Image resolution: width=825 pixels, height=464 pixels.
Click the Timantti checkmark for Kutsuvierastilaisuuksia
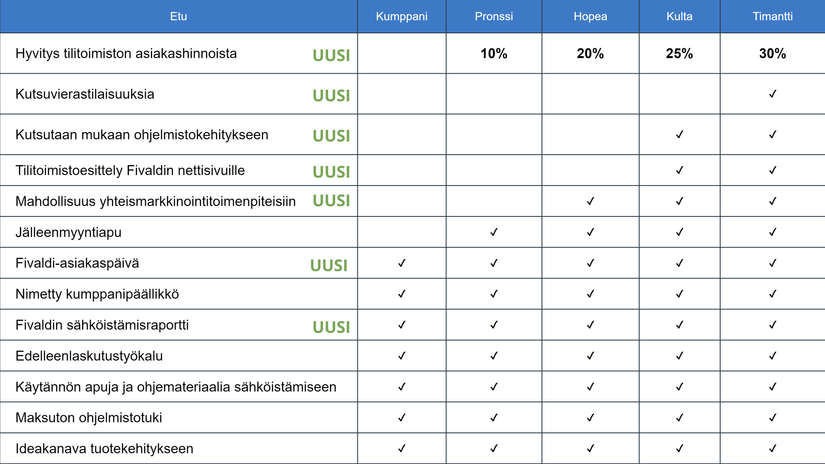772,94
